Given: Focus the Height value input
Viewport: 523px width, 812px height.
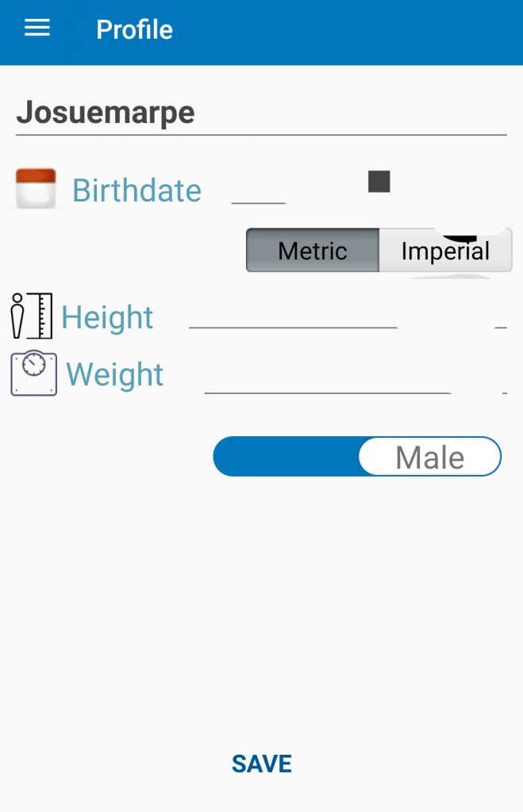Looking at the screenshot, I should [x=293, y=316].
